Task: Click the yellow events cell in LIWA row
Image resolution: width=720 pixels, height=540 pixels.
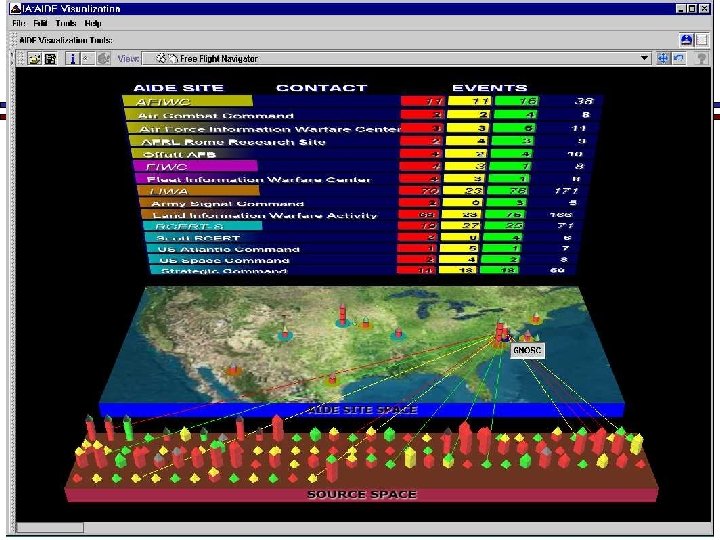Action: 464,191
